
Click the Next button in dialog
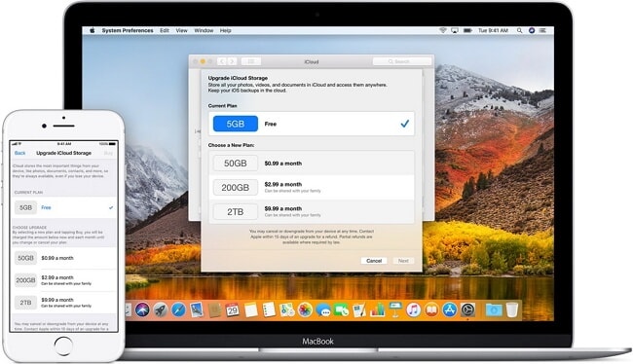tap(403, 261)
